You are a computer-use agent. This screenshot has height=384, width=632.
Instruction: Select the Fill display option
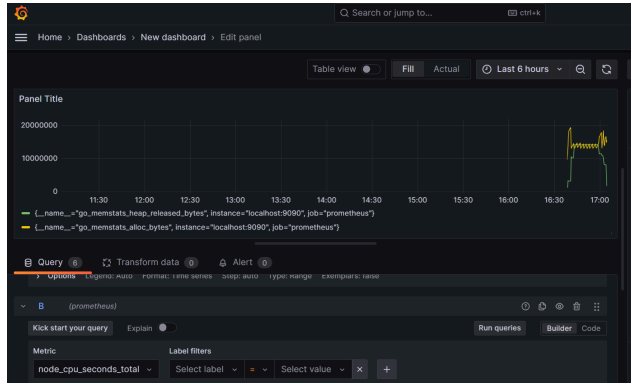408,69
